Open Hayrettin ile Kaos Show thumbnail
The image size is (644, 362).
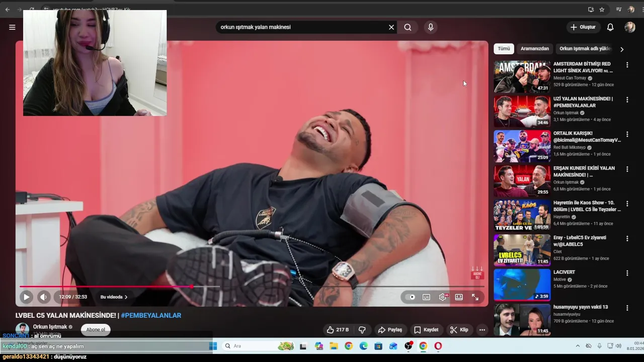(x=522, y=216)
